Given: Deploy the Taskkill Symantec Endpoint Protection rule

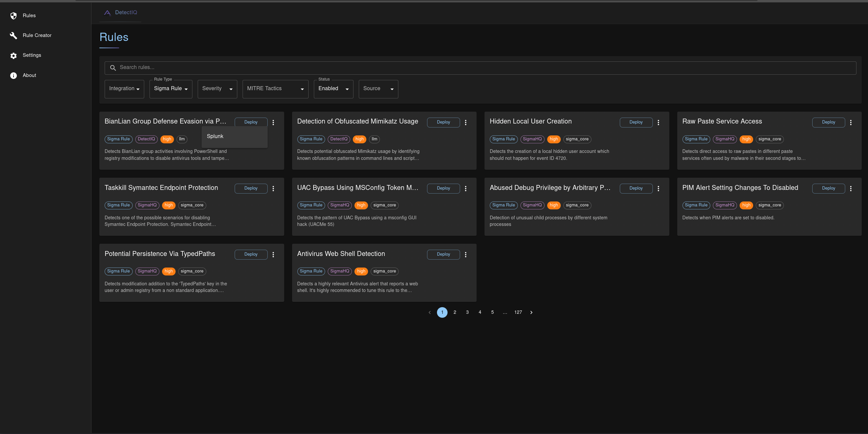Looking at the screenshot, I should (251, 188).
